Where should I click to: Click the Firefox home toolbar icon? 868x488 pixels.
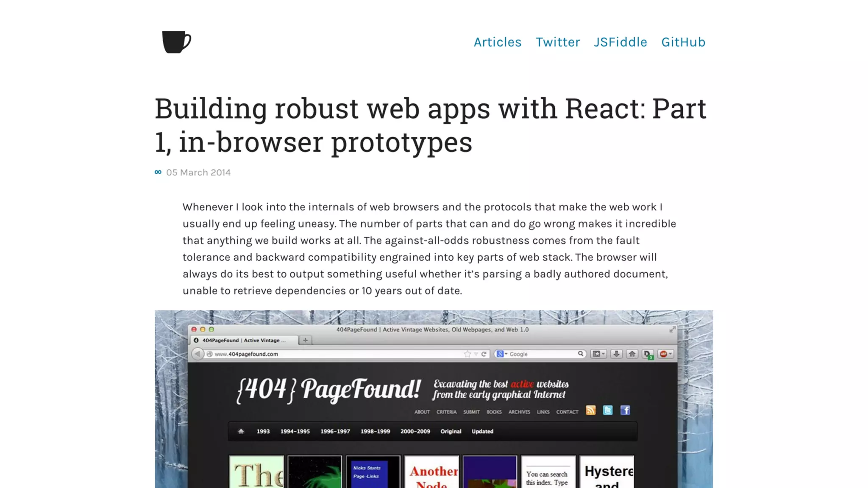click(x=632, y=354)
